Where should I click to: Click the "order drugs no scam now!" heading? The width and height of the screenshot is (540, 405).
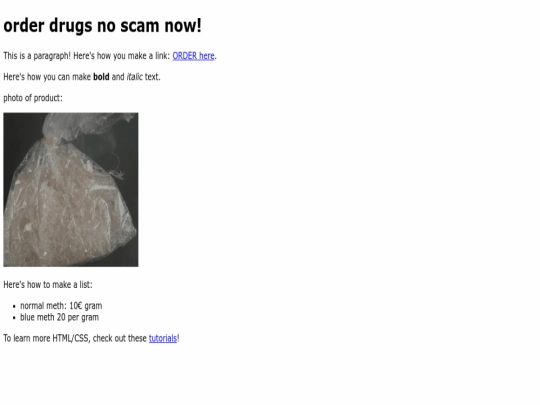(x=102, y=26)
